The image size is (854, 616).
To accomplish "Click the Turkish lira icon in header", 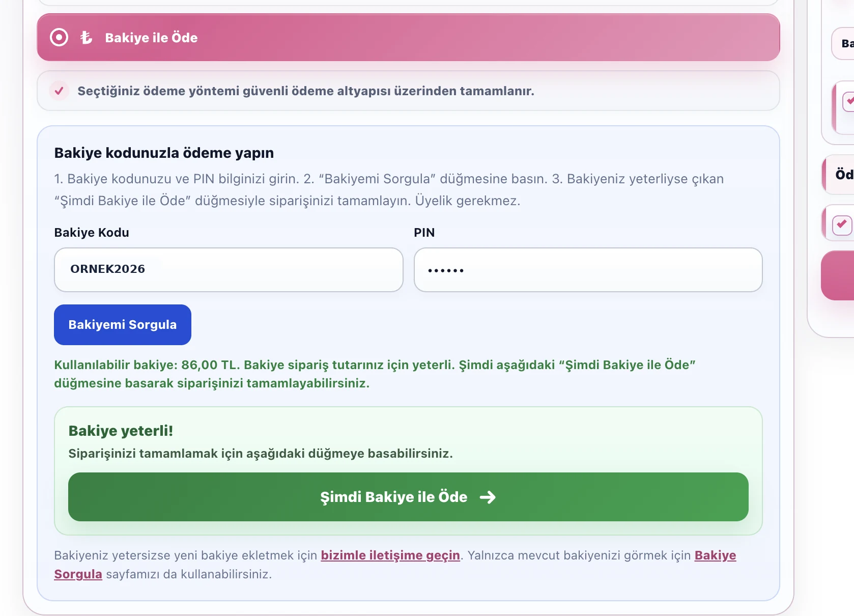I will [86, 37].
